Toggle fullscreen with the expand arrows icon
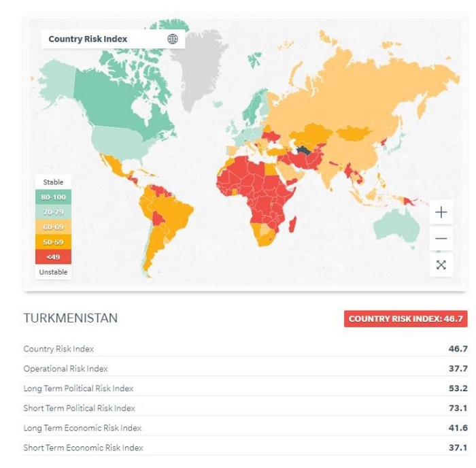The height and width of the screenshot is (468, 476). coord(441,265)
